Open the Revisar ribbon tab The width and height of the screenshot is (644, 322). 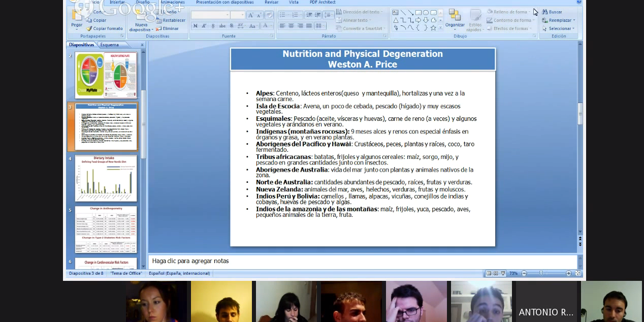click(x=271, y=3)
